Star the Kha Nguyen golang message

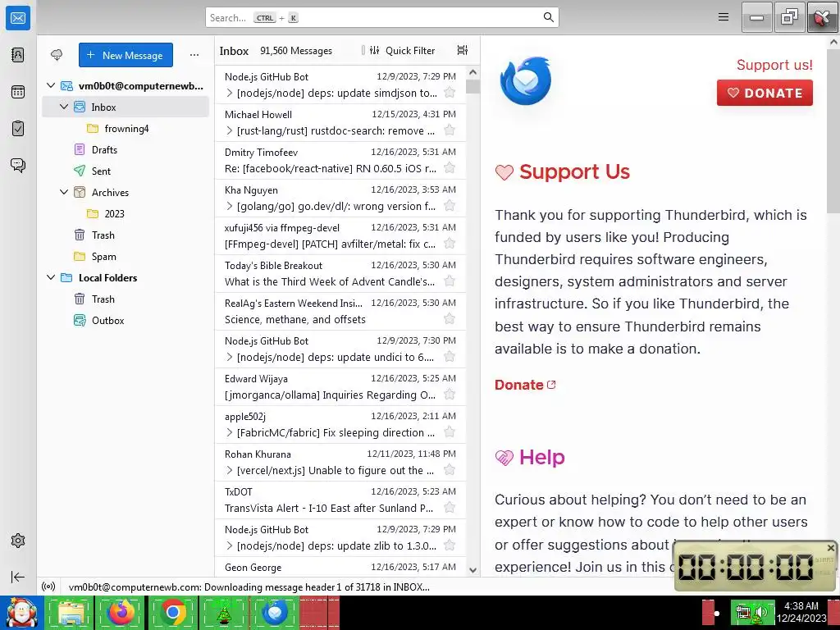click(450, 206)
